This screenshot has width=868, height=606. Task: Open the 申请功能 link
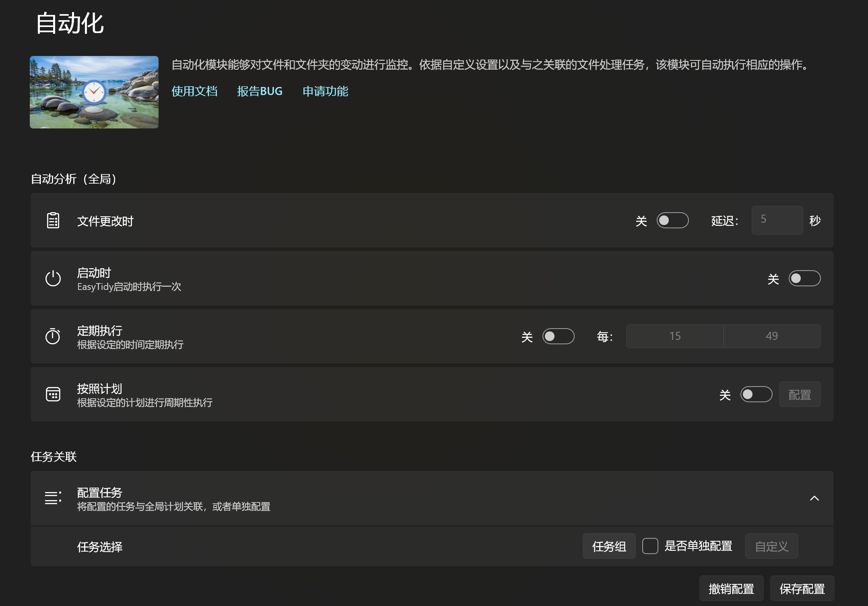(x=326, y=91)
